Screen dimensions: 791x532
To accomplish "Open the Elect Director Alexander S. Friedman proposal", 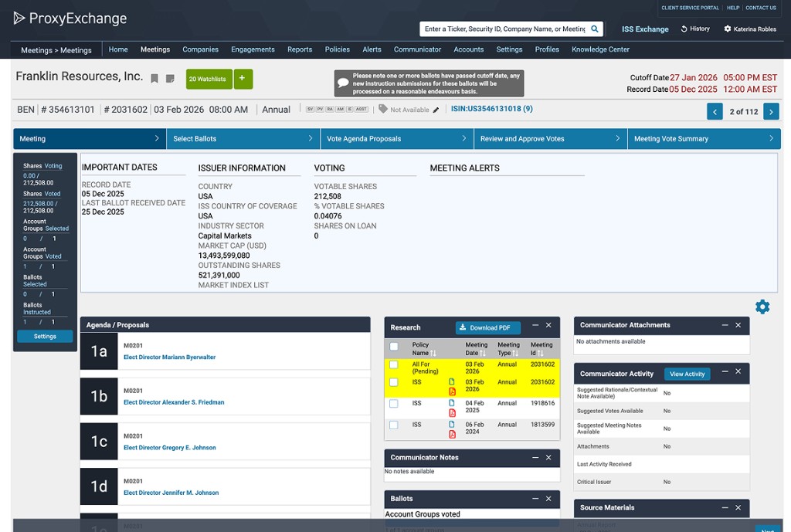I will (x=174, y=402).
